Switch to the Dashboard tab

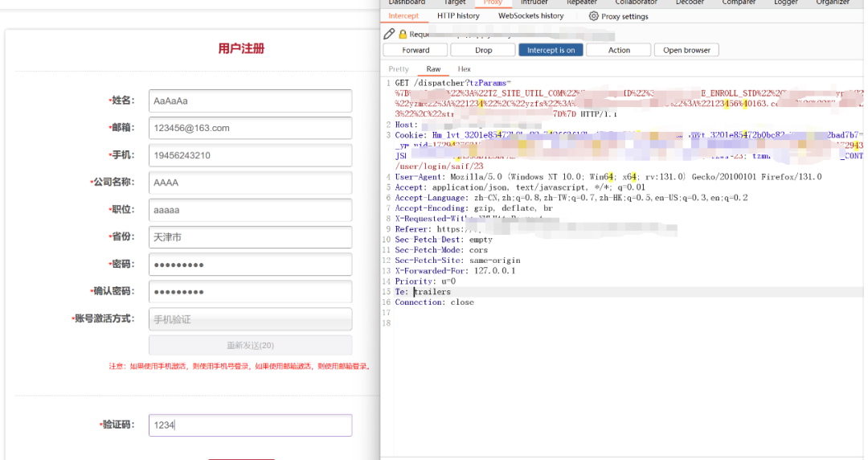click(x=407, y=2)
